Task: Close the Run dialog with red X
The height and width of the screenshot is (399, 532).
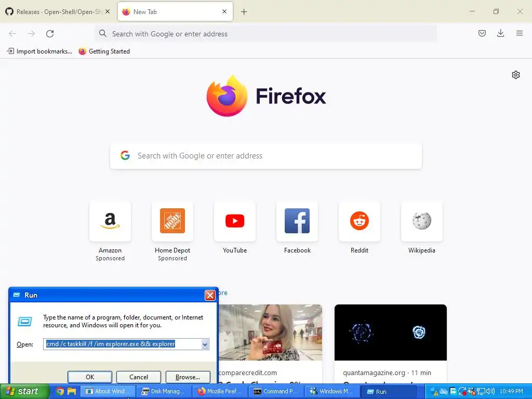Action: coord(210,295)
